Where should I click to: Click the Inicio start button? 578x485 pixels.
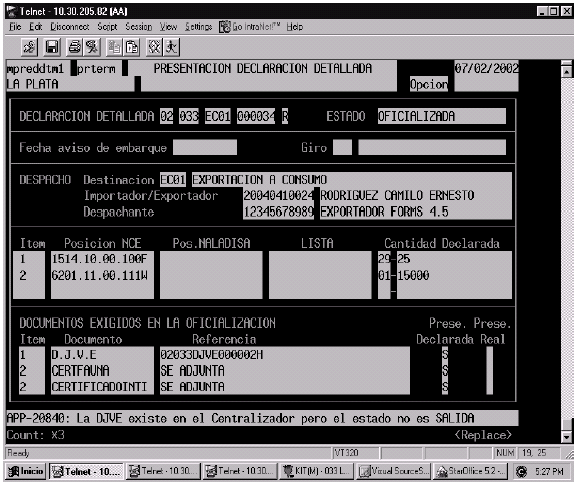pyautogui.click(x=26, y=471)
